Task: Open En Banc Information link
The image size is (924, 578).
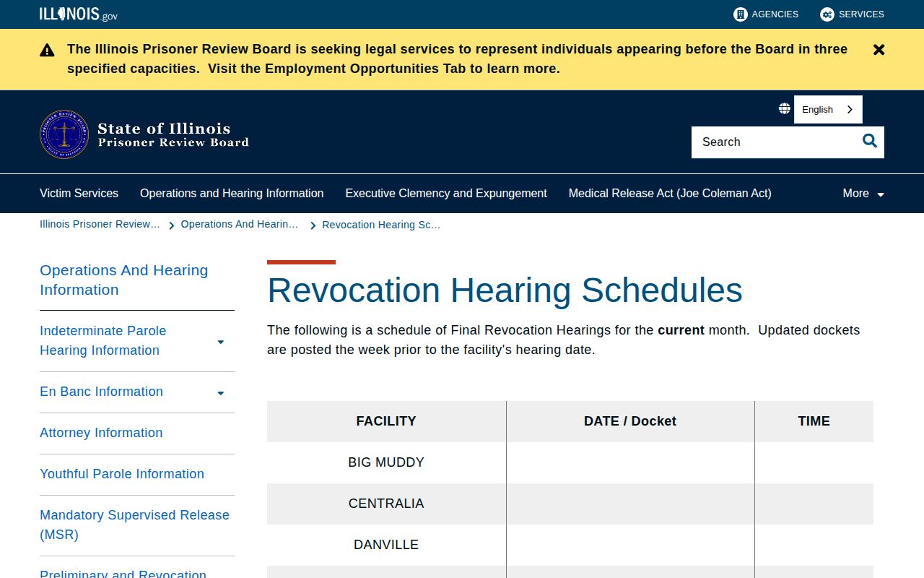Action: point(101,392)
